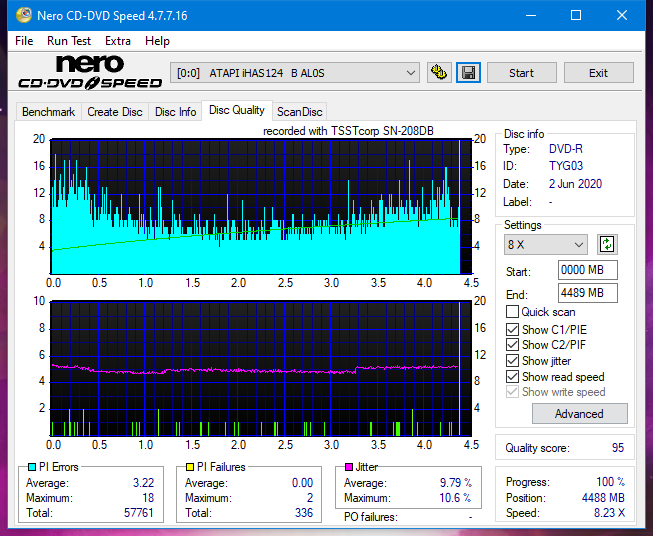Click the disc type value DVD-R

pos(566,149)
